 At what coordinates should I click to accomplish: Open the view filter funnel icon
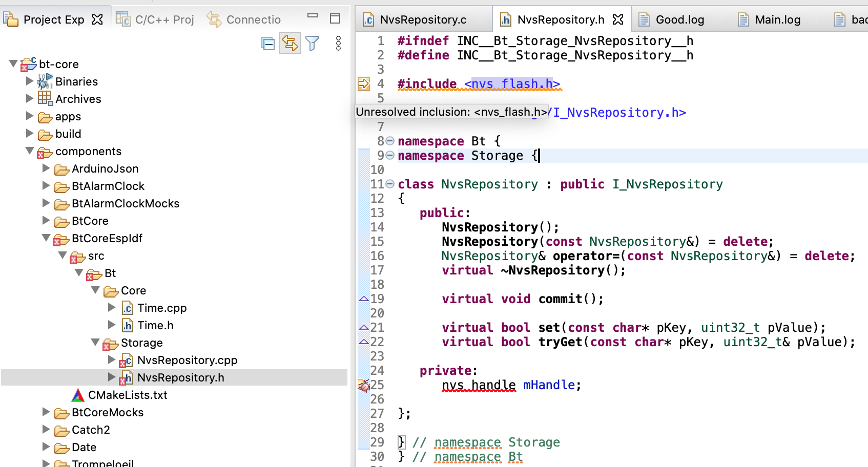[x=313, y=44]
